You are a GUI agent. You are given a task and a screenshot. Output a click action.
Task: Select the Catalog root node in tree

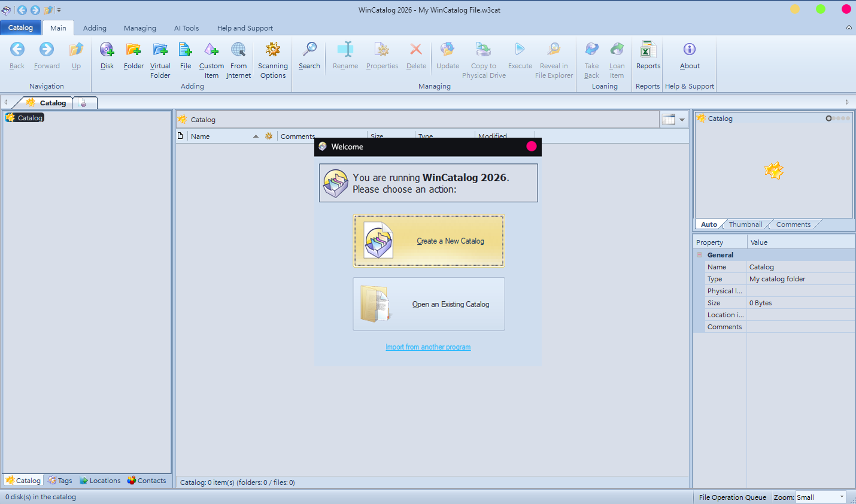(x=25, y=118)
